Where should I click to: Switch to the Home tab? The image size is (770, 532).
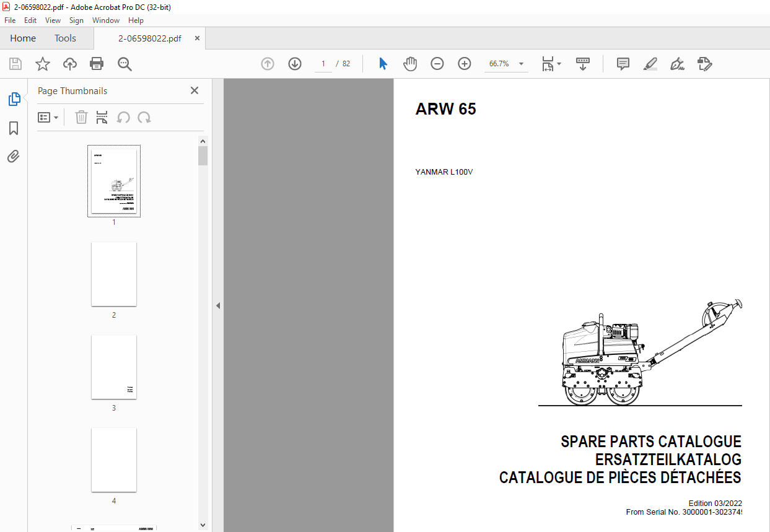click(23, 38)
